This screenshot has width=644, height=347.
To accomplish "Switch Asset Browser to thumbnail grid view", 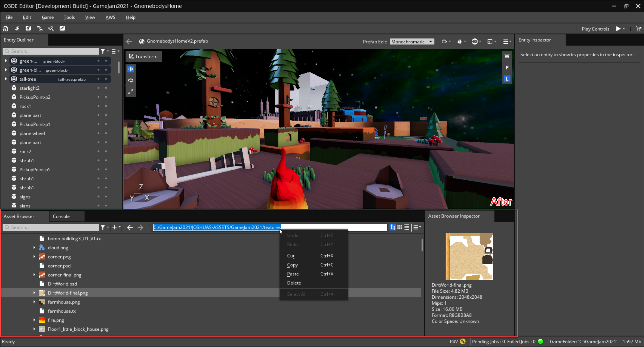I will click(x=399, y=227).
